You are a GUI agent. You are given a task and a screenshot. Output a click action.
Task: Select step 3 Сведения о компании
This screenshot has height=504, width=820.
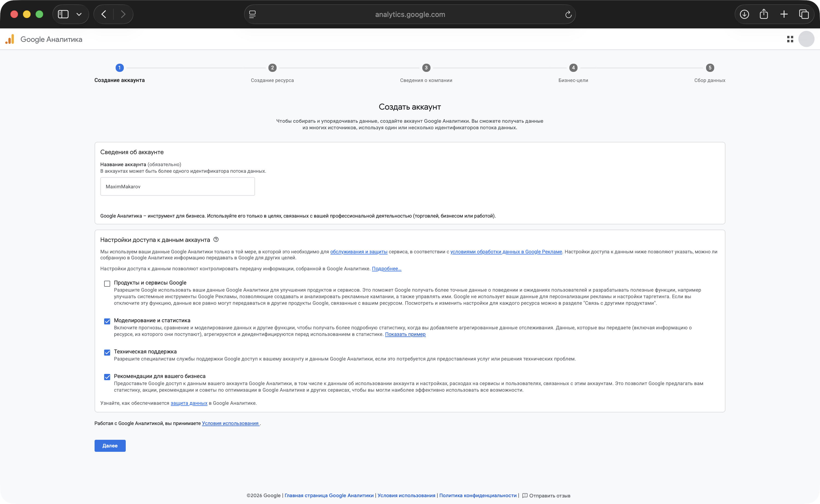pos(426,73)
